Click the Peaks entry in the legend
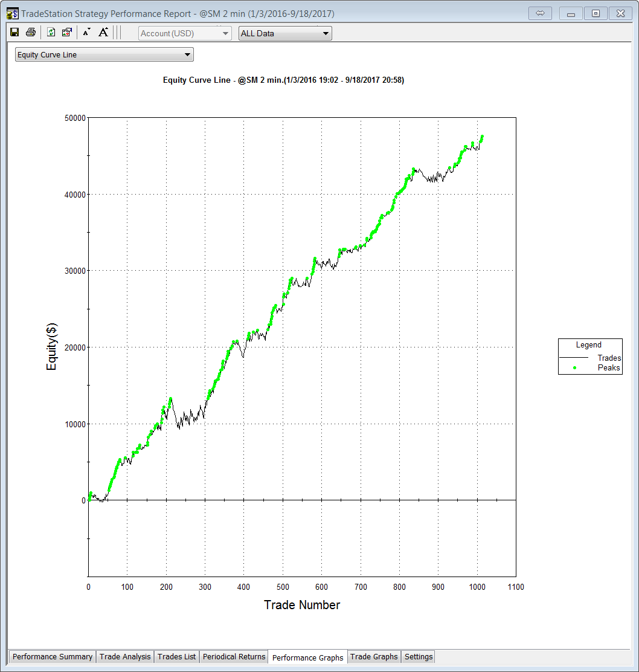 coord(608,367)
